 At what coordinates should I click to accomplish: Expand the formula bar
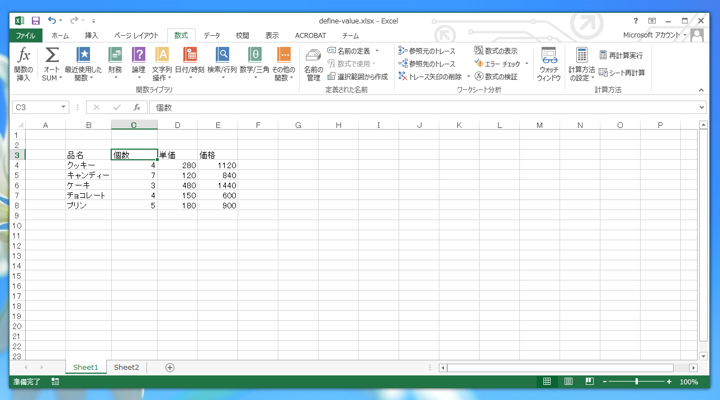pos(702,107)
